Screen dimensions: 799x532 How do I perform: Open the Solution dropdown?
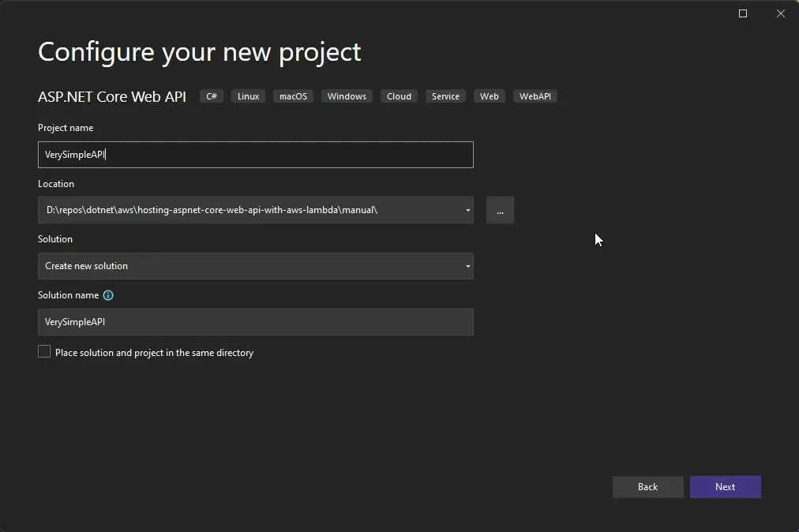coord(467,266)
